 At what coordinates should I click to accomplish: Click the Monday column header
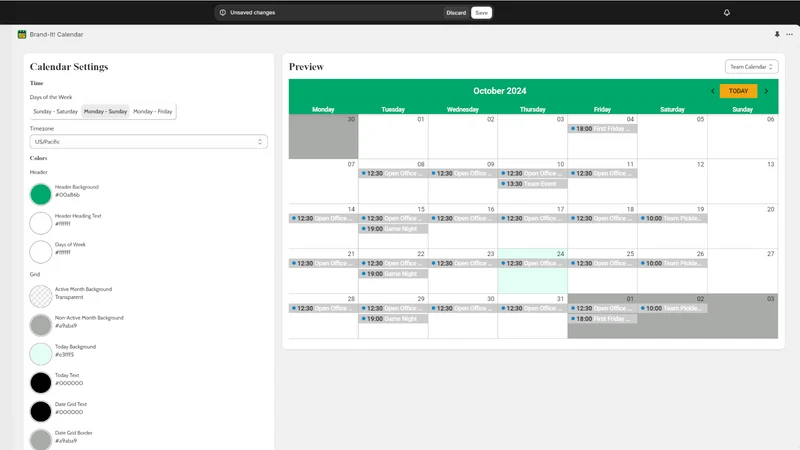[323, 109]
